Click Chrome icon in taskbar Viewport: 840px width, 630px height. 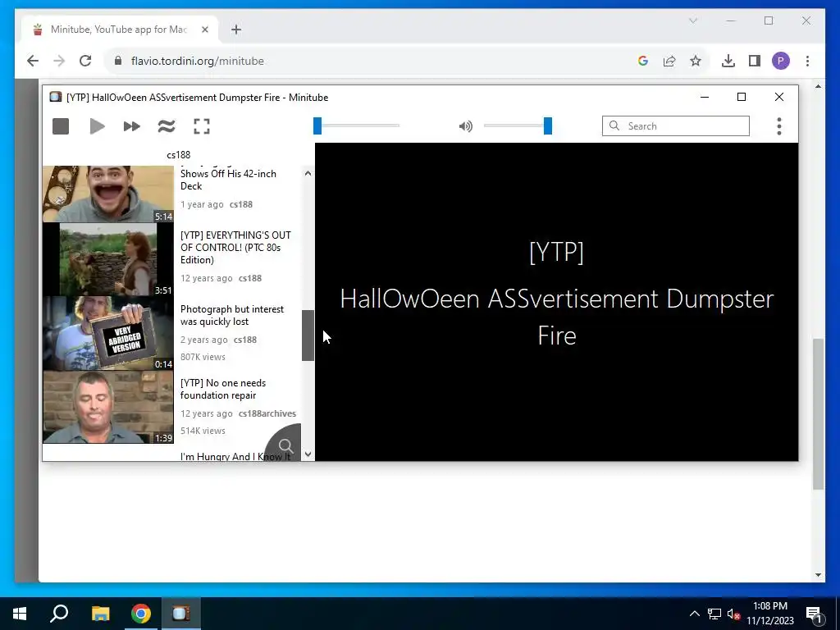tap(141, 614)
